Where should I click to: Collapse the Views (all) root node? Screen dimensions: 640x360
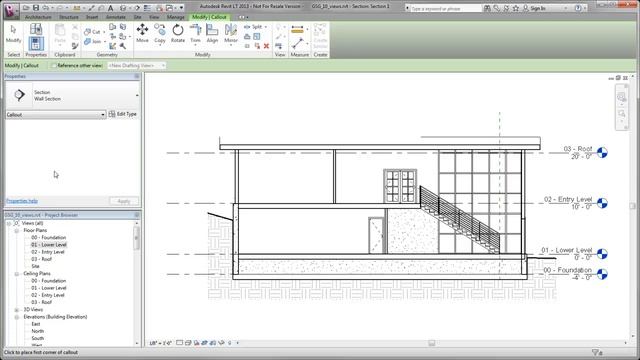pyautogui.click(x=9, y=223)
